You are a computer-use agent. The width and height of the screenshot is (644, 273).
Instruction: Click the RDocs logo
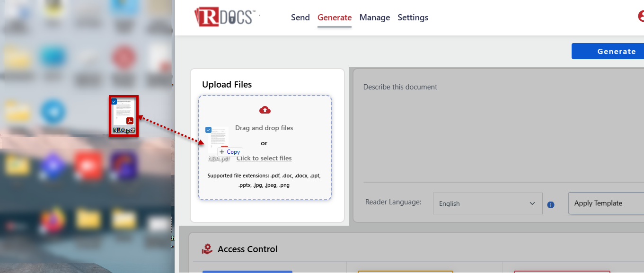pos(225,17)
